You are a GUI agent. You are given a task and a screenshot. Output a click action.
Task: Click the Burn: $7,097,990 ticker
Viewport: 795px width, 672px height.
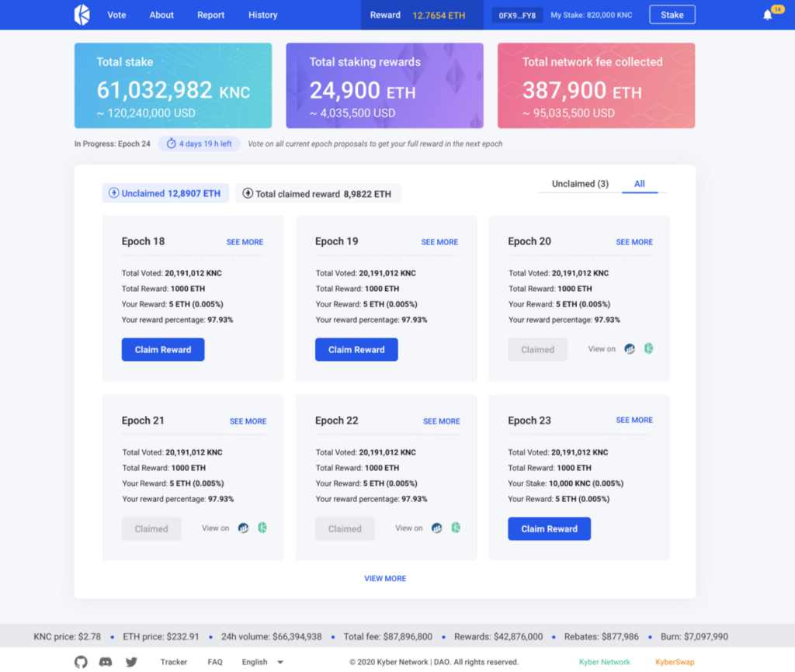pos(694,636)
